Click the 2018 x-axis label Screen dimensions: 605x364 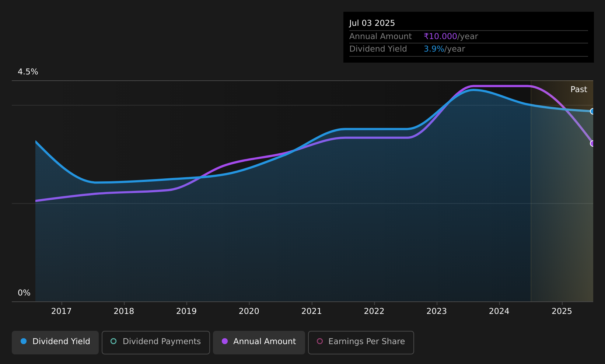tap(124, 311)
